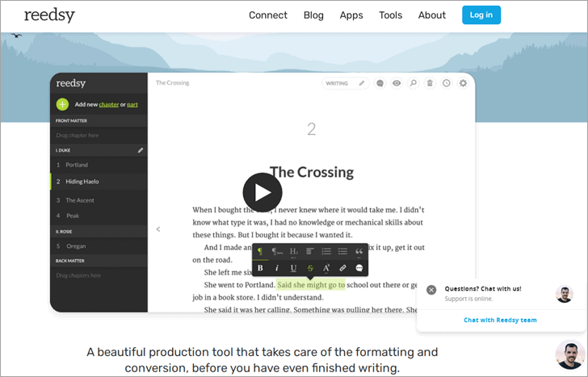
Task: Apply the numbered list icon
Action: tap(326, 251)
